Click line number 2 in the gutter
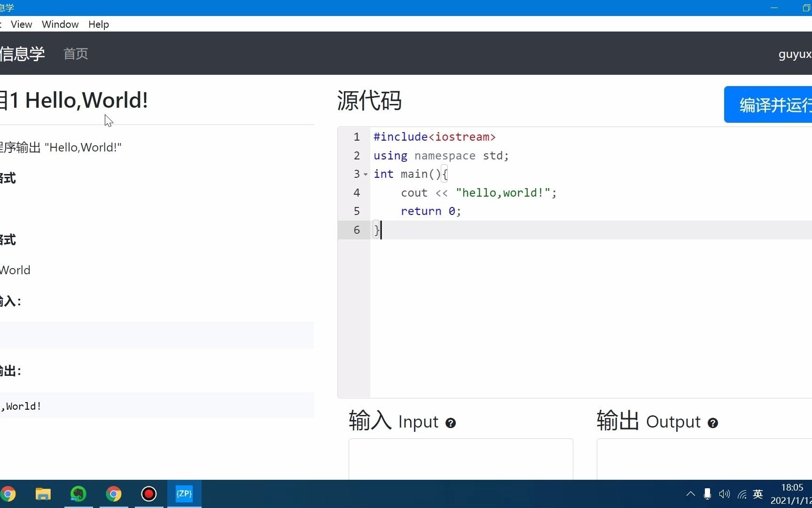This screenshot has width=812, height=508. tap(357, 156)
